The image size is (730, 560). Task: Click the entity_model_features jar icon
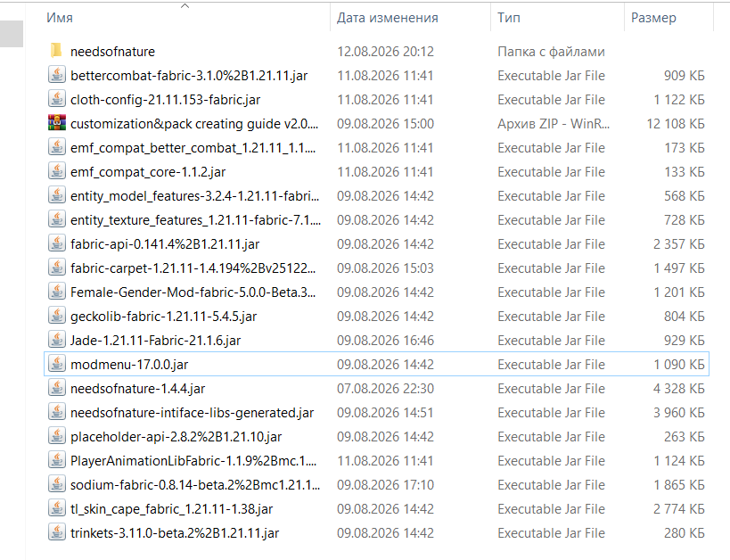57,195
